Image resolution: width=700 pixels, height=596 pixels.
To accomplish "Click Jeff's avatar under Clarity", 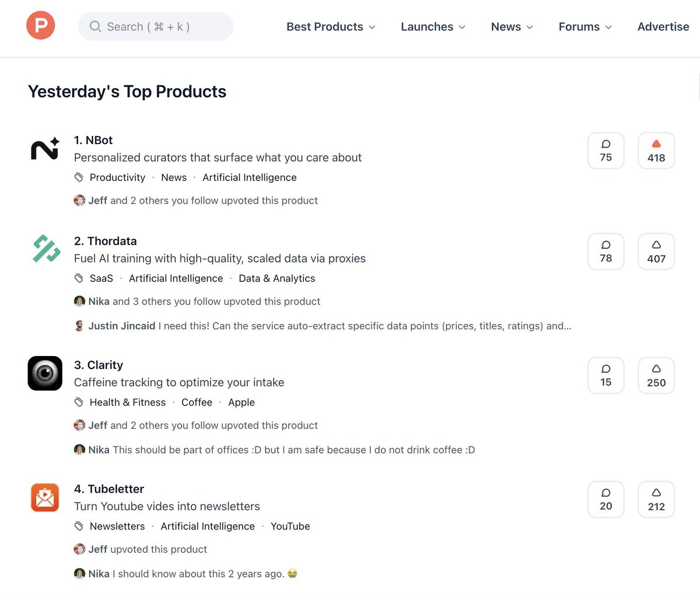I will pyautogui.click(x=79, y=425).
